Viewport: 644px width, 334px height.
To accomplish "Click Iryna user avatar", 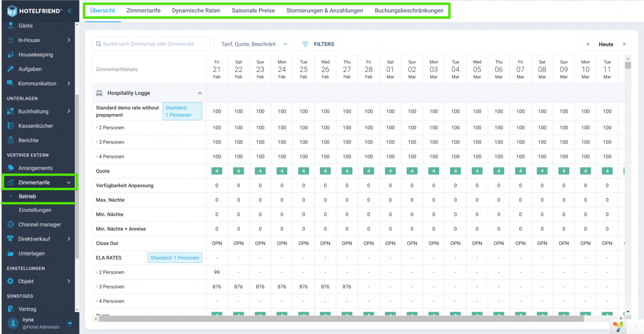I will [13, 323].
